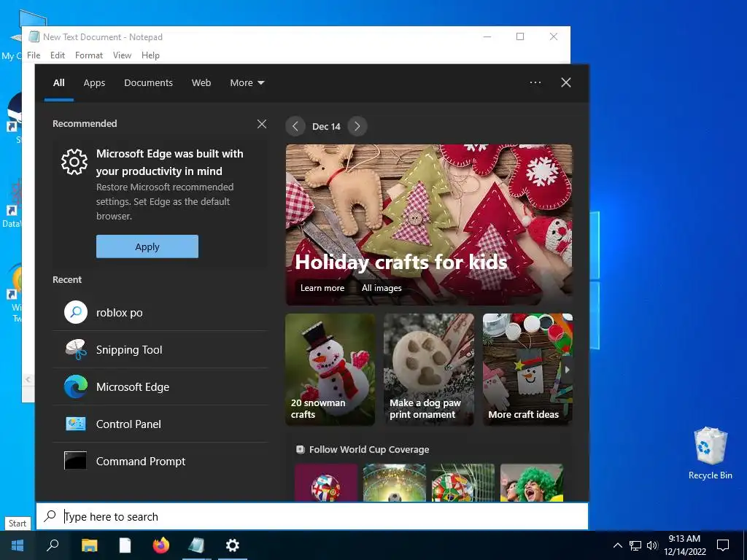Open the green wig fan thumbnail

click(532, 483)
